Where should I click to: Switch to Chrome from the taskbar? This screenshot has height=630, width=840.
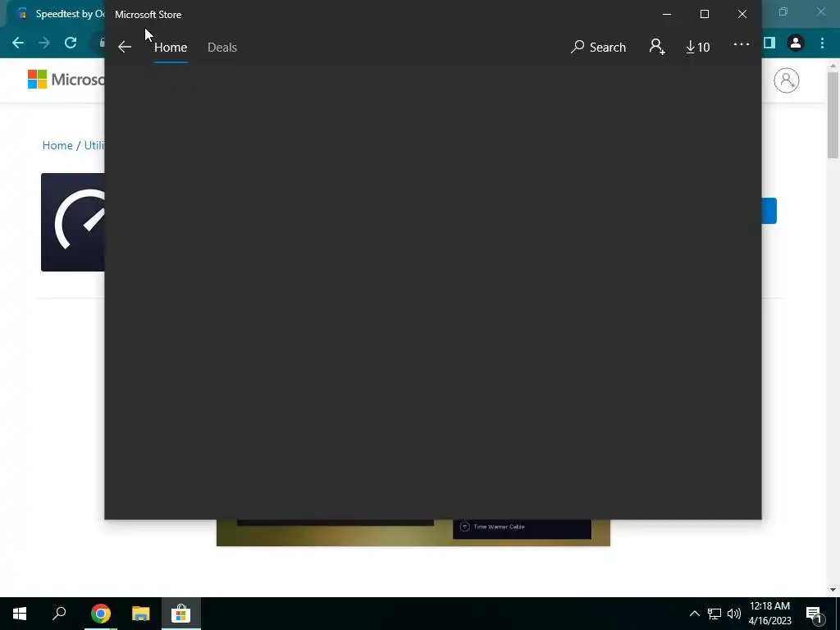coord(101,614)
